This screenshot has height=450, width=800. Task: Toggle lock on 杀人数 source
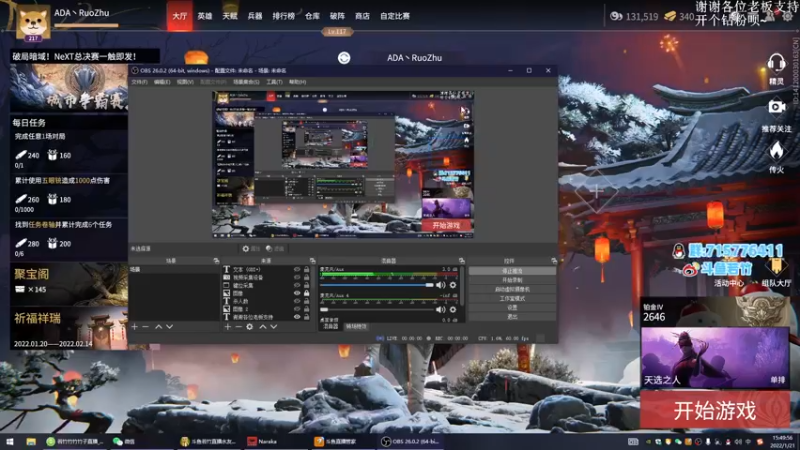click(307, 301)
